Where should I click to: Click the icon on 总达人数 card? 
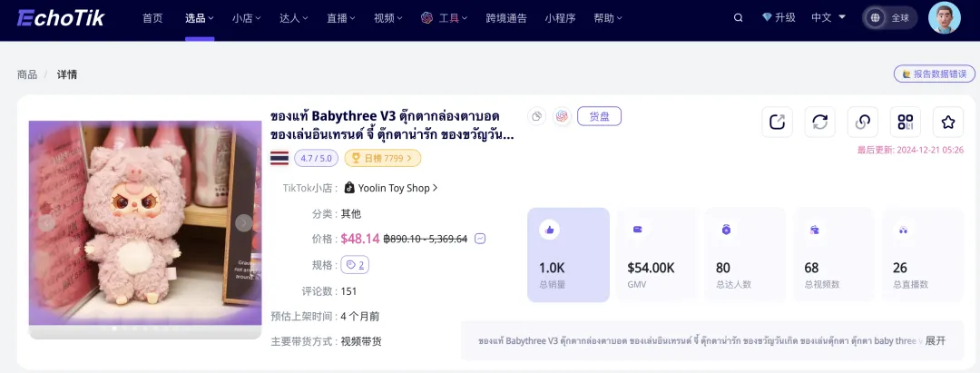726,230
